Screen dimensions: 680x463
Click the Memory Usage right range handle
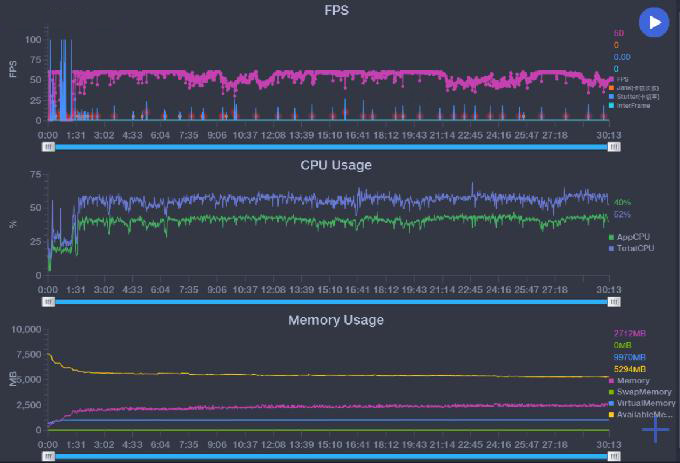614,456
